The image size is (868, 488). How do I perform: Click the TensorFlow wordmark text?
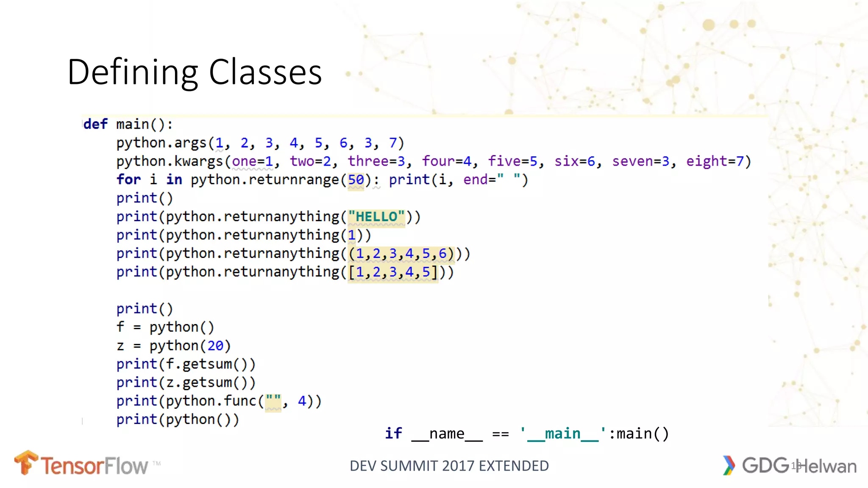click(95, 466)
